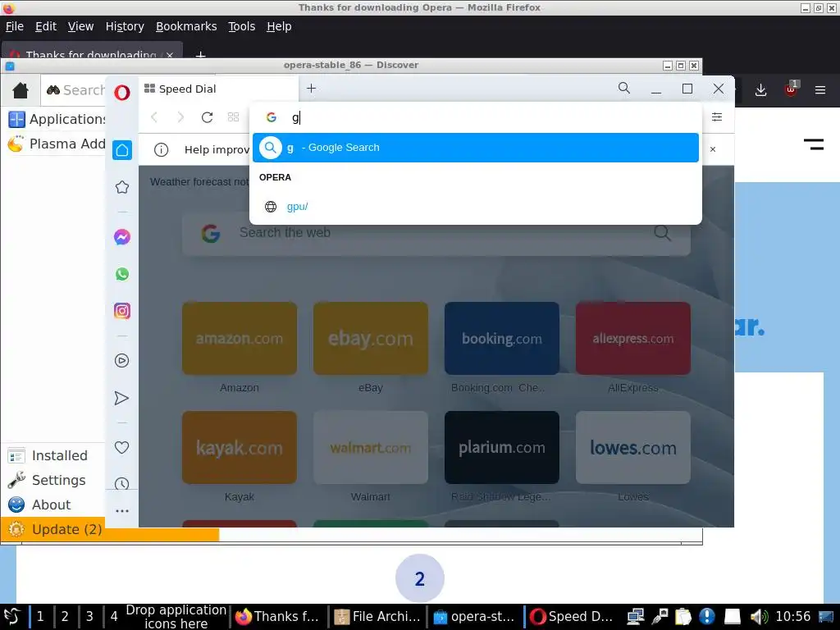Open the hamburger menu on the Opera webpage
The width and height of the screenshot is (840, 630).
pos(813,144)
